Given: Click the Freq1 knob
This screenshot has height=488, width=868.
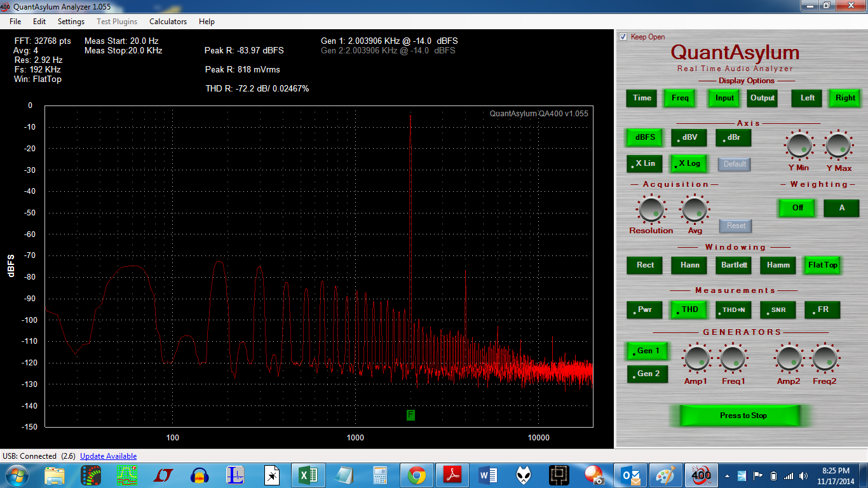Looking at the screenshot, I should [733, 358].
